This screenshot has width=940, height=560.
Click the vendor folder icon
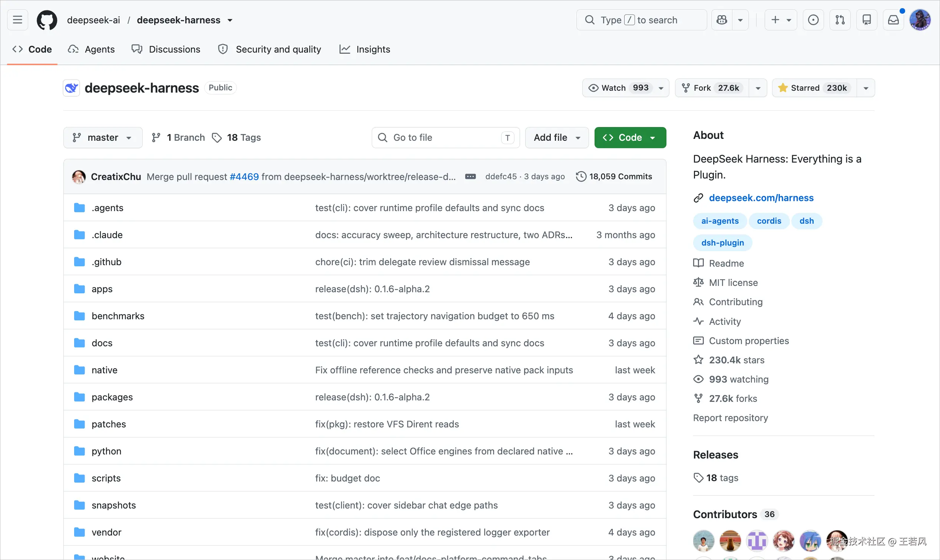click(79, 533)
